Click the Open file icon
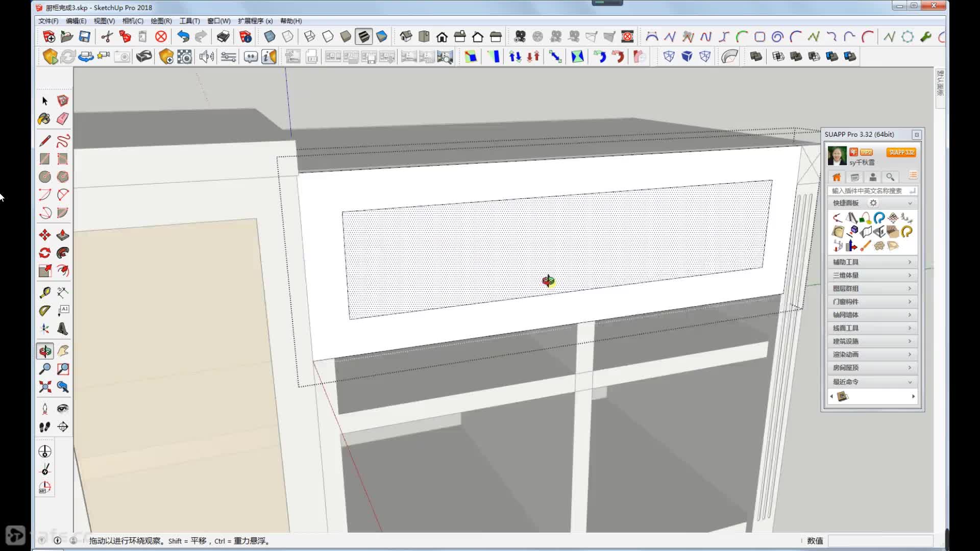 click(x=67, y=37)
